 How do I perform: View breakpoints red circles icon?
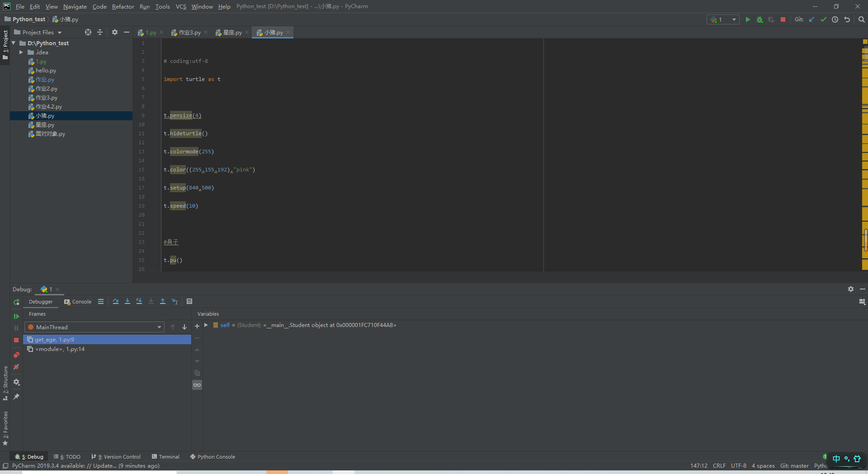[x=16, y=355]
